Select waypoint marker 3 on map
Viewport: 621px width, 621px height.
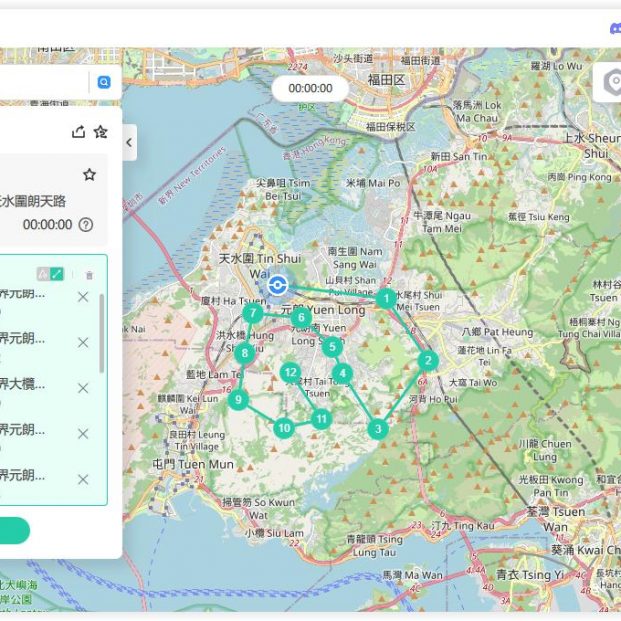tap(377, 429)
